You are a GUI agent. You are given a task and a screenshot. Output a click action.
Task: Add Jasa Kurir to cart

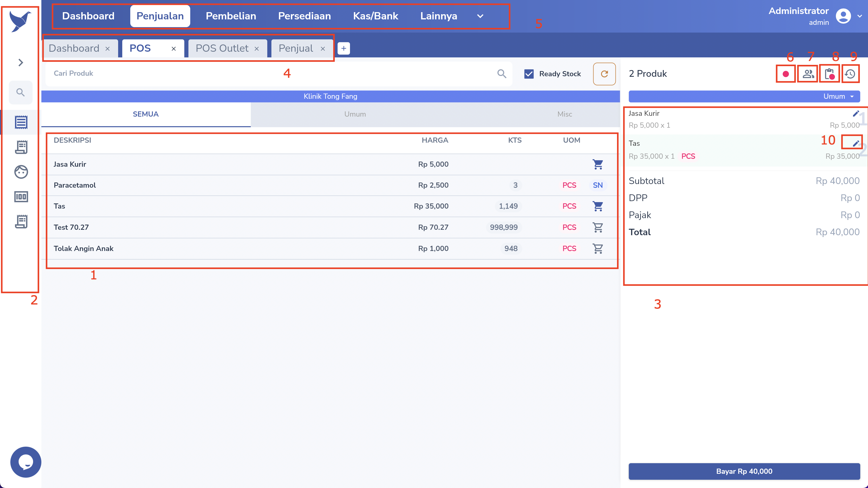pyautogui.click(x=598, y=164)
